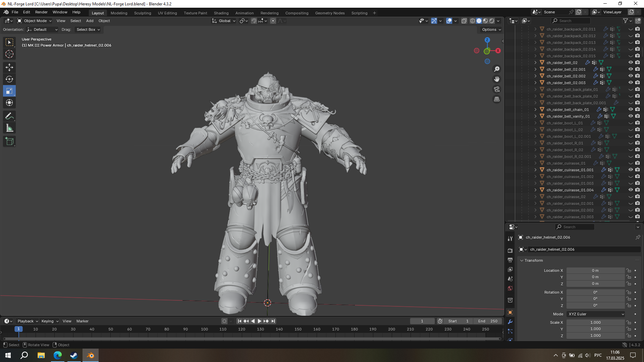The height and width of the screenshot is (362, 644).
Task: Click the Location X value slider
Action: pyautogui.click(x=595, y=270)
